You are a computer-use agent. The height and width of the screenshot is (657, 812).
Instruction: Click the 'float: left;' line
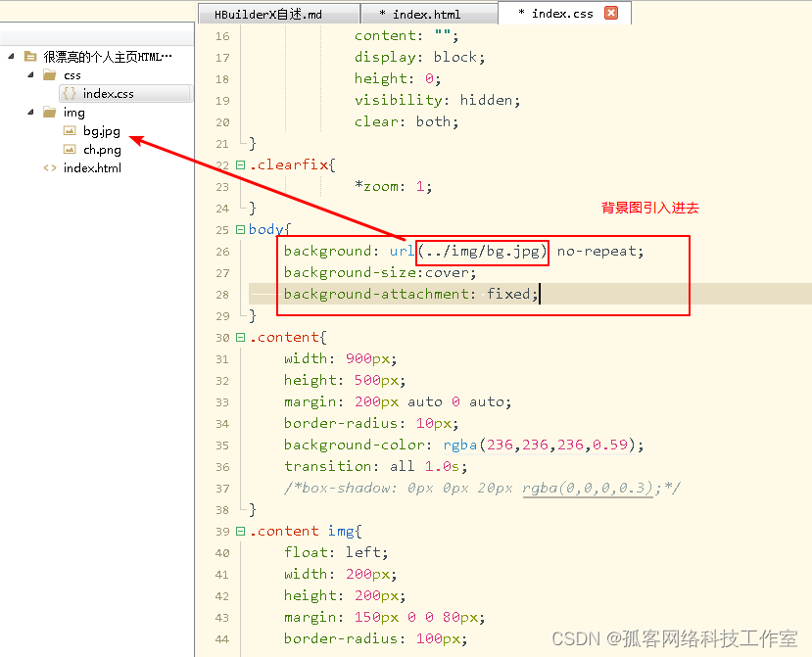(x=336, y=552)
